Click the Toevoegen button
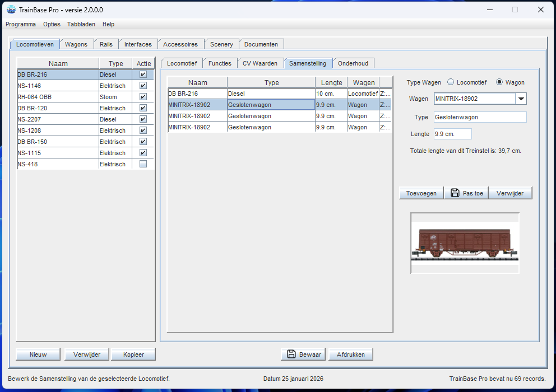The height and width of the screenshot is (392, 556). [420, 193]
